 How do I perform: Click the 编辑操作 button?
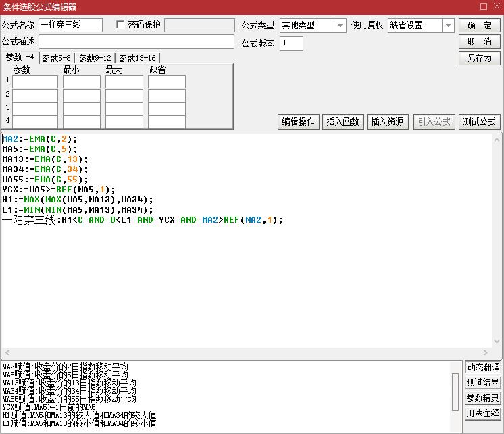[x=299, y=121]
